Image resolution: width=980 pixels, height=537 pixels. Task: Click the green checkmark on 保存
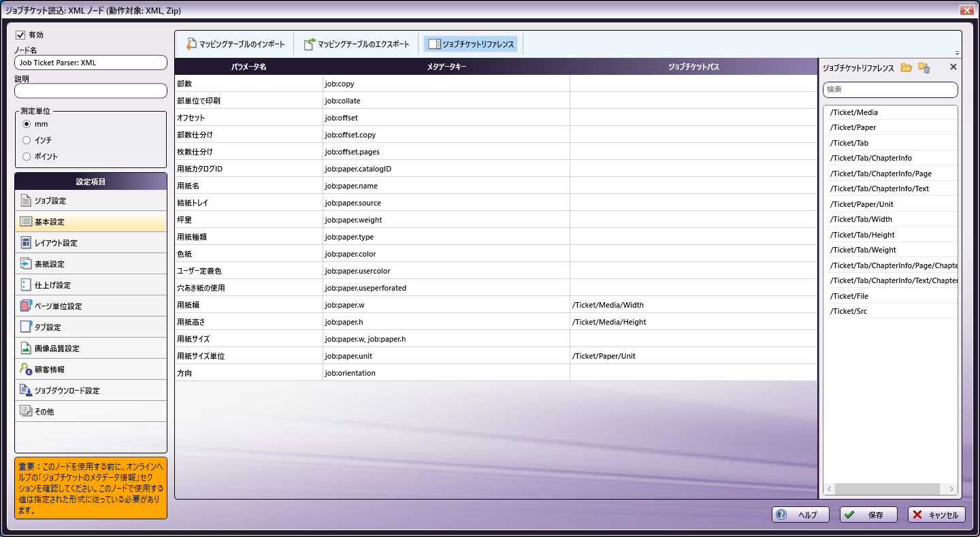(x=849, y=515)
